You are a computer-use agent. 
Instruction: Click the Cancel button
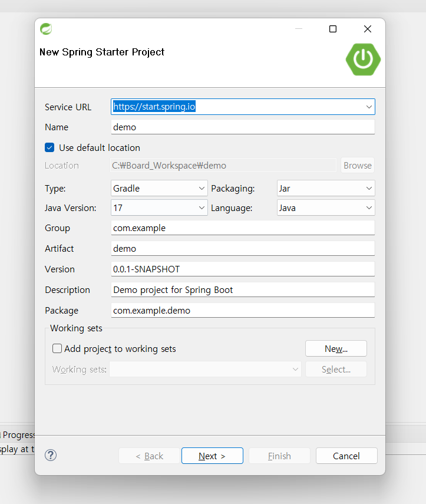coord(346,456)
